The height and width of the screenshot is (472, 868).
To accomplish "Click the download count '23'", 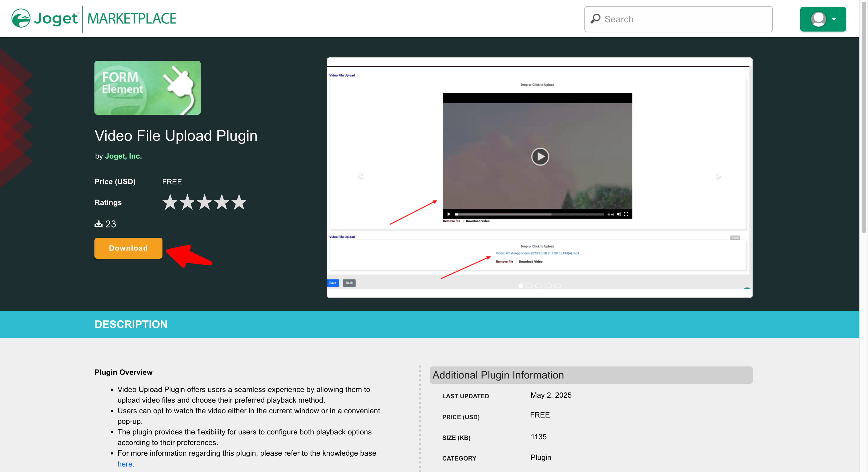I will pos(111,224).
